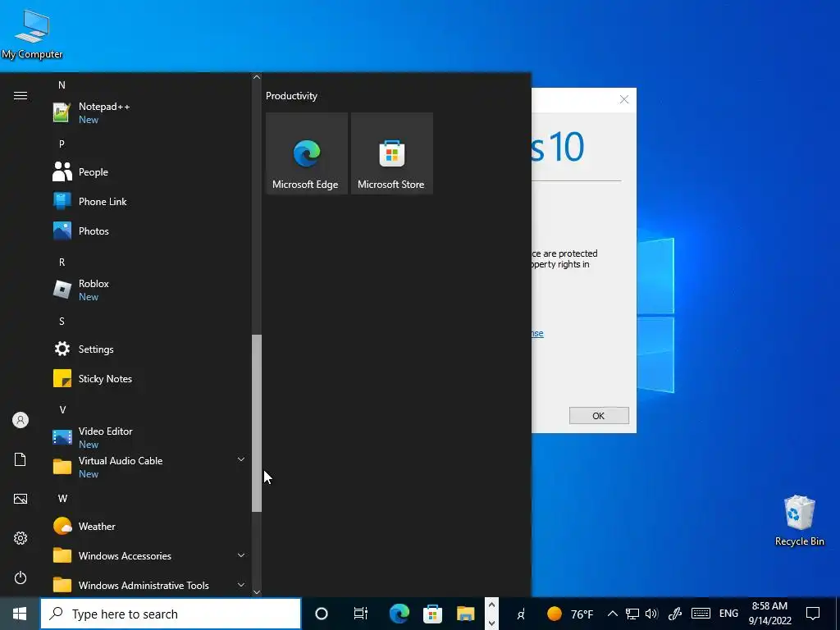Open Notepad++ from the app list
Screen dimensions: 840x630
(149, 112)
